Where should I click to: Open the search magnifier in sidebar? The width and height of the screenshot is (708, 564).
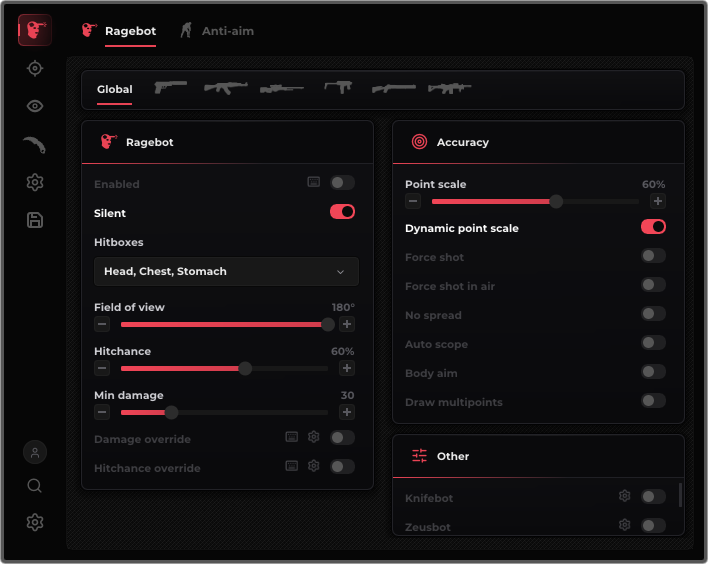35,486
